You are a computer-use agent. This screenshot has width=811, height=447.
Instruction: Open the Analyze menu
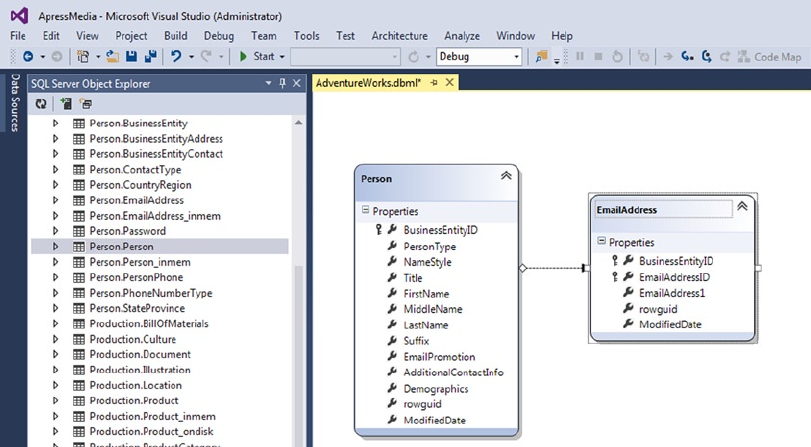(x=462, y=36)
